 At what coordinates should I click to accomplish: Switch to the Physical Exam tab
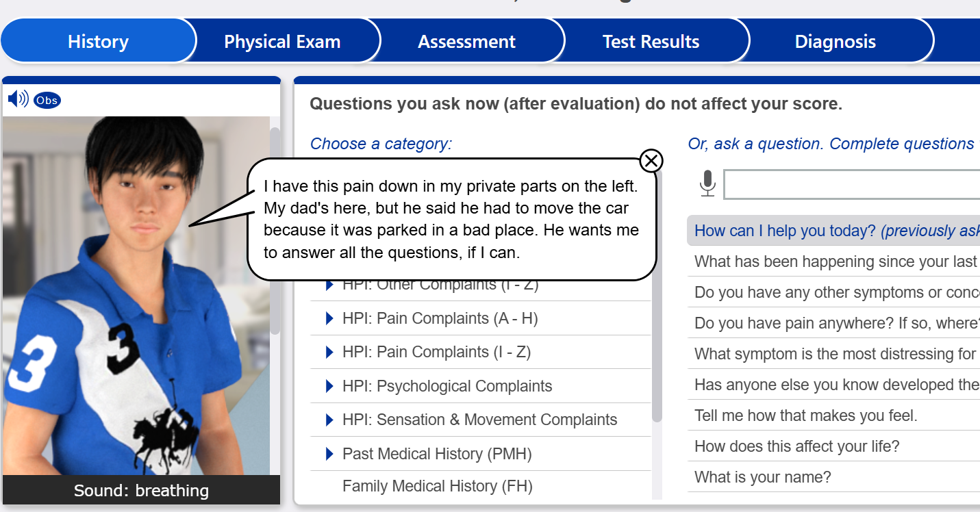(x=282, y=42)
